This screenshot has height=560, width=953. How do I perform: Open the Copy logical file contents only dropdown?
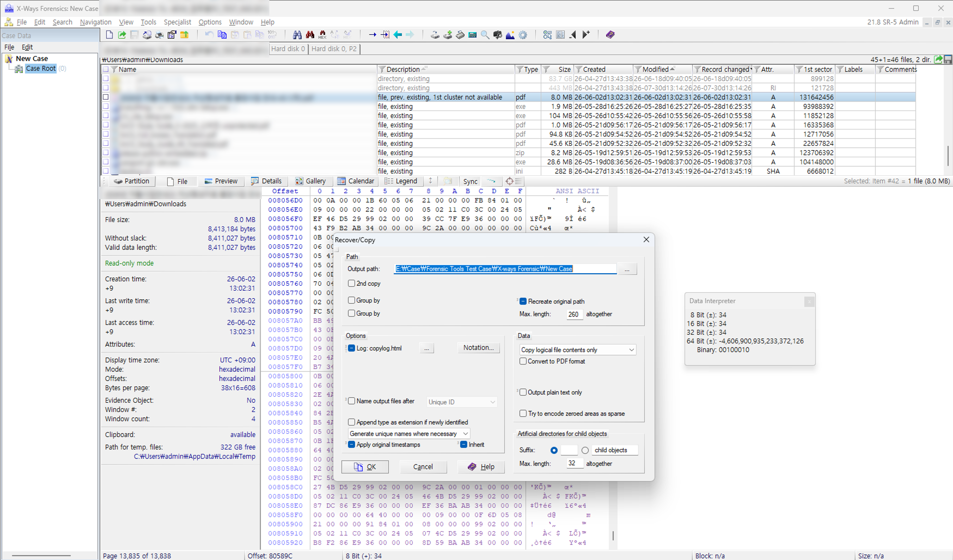pos(578,350)
